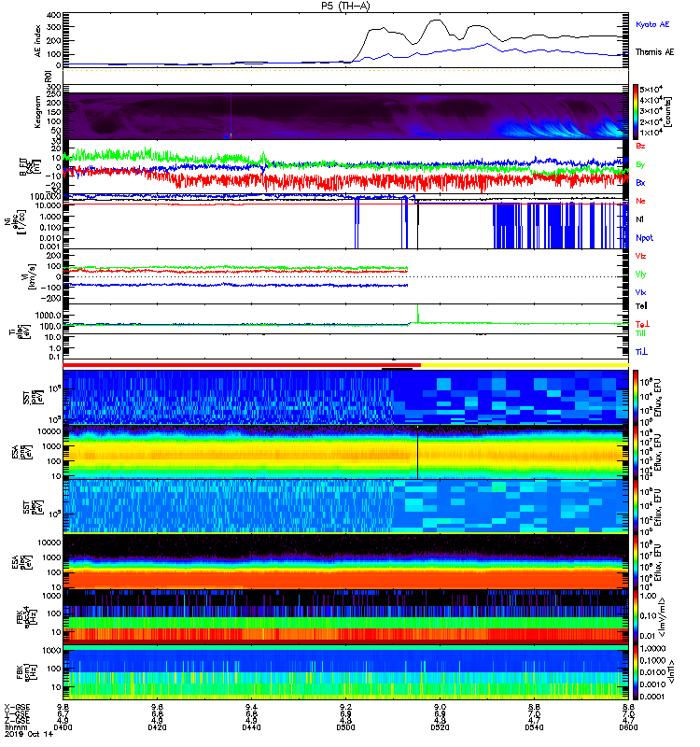Click the blue Vix velocity legend label
This screenshot has height=747, width=700.
click(640, 292)
